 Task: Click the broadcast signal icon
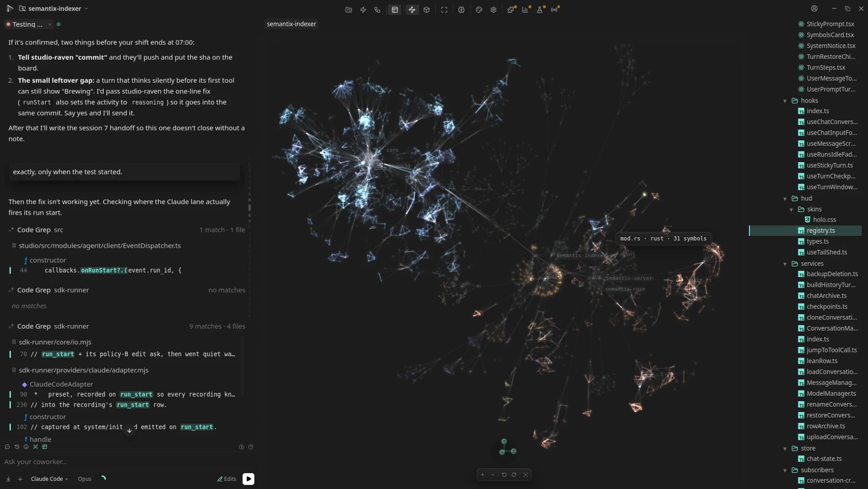554,10
